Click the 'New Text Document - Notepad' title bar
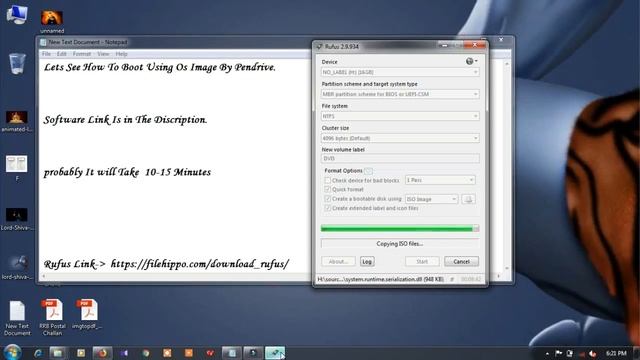This screenshot has height=360, width=640. coord(176,42)
